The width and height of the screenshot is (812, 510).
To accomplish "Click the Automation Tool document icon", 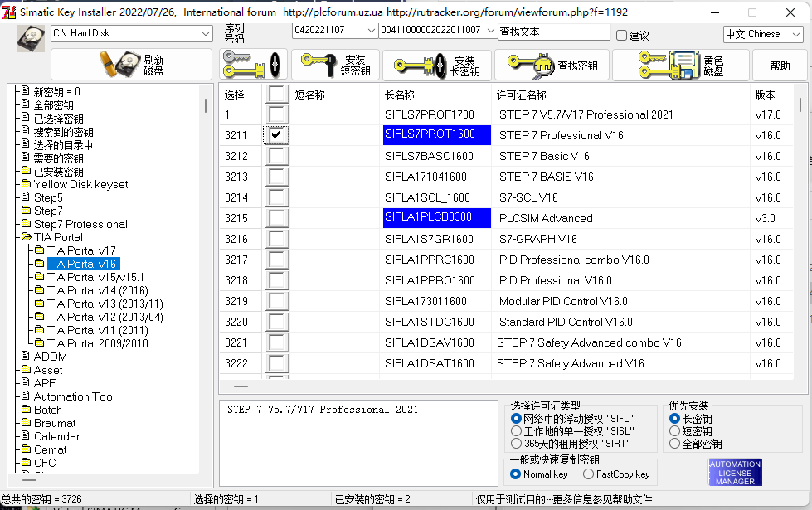I will point(26,396).
